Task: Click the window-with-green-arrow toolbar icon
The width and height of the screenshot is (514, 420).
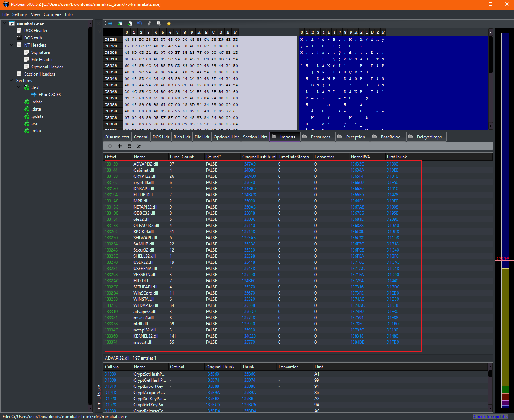Action: point(120,23)
